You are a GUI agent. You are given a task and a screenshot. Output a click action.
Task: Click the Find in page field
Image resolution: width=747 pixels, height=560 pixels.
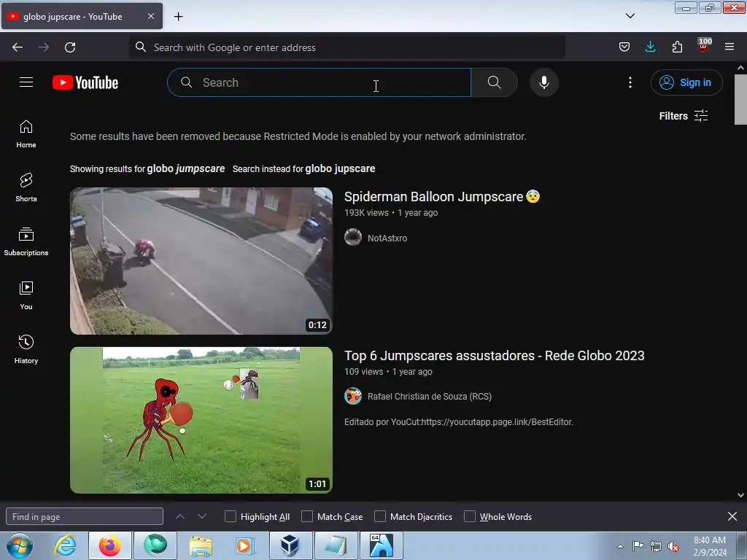pos(85,517)
